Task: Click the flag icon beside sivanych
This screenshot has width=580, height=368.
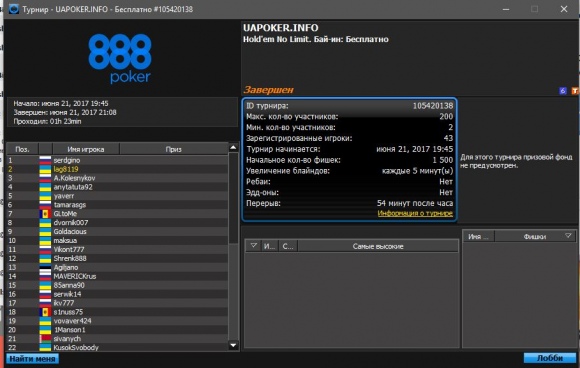Action: [x=45, y=339]
